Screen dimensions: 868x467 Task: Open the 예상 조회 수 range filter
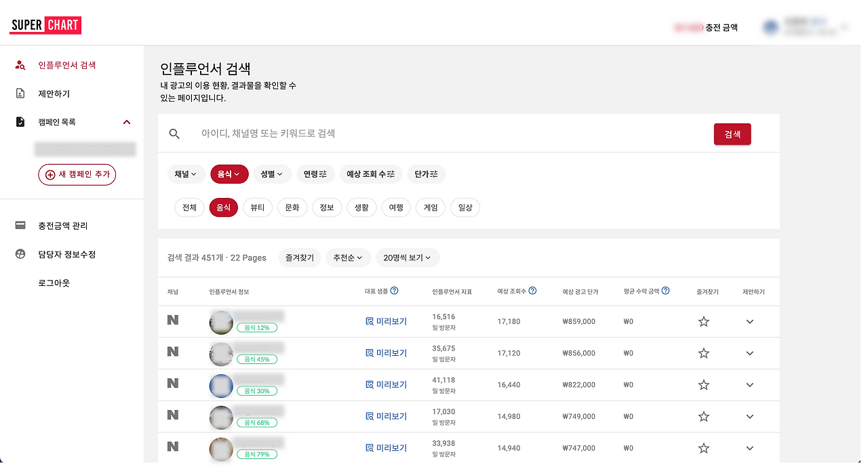pos(371,174)
